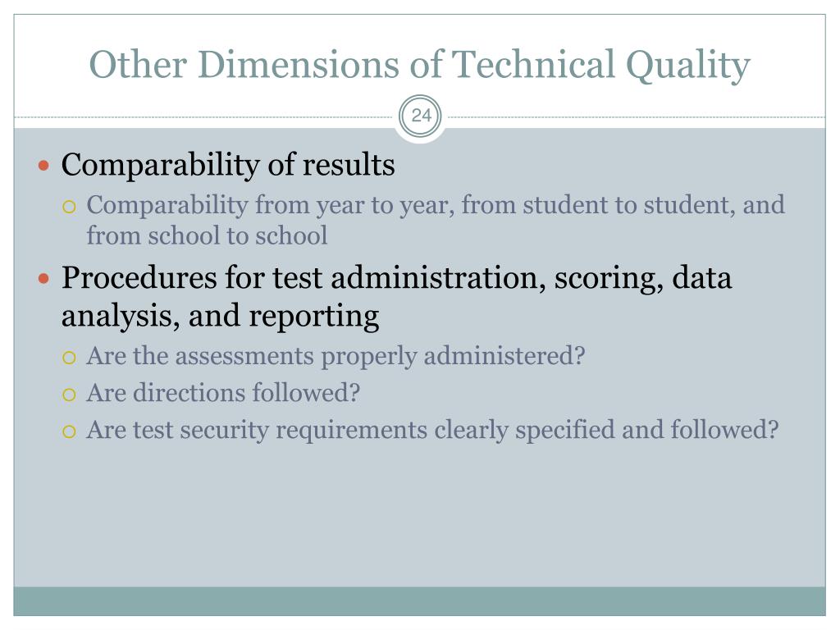
Task: Click the text 'analysis, and reporting'
Action: pyautogui.click(x=220, y=316)
